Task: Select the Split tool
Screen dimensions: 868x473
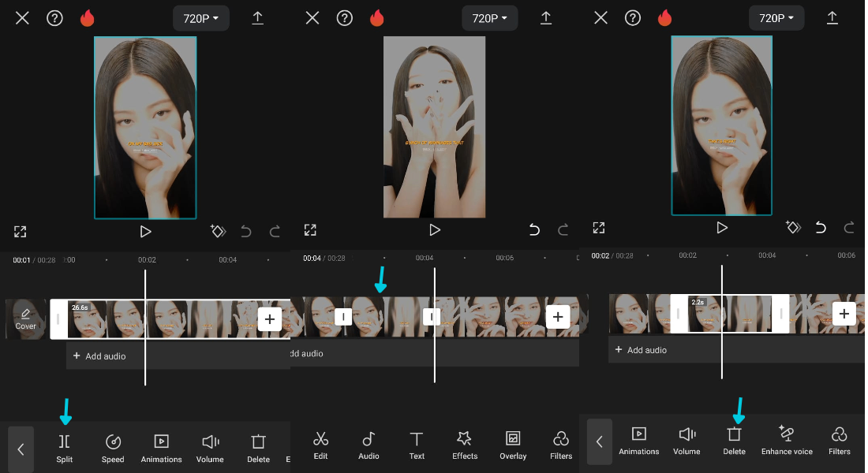Action: 64,448
